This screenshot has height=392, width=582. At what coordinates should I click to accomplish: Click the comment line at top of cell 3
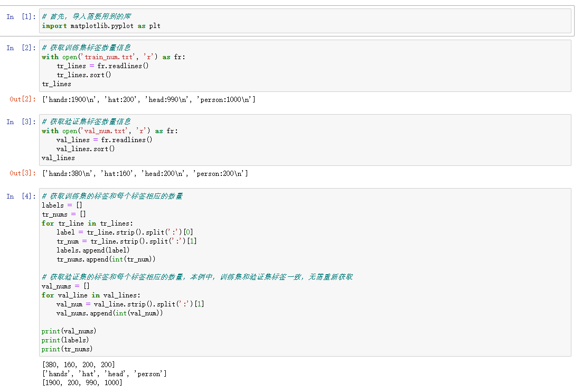[86, 122]
